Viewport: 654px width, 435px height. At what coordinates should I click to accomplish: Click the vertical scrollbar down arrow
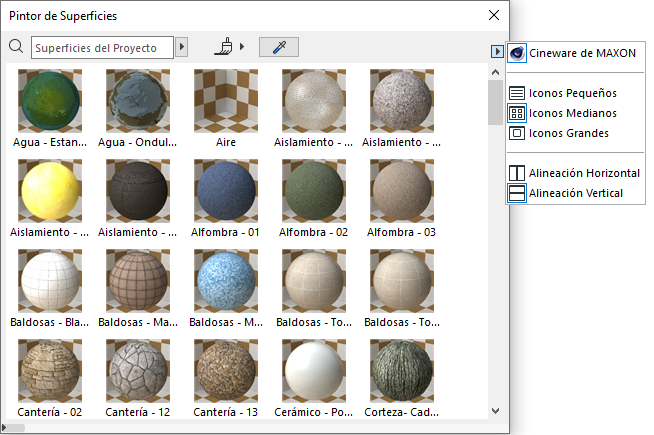pyautogui.click(x=496, y=411)
